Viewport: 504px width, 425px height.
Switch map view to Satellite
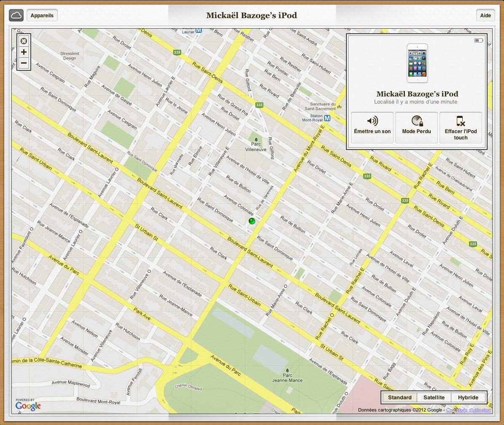[434, 397]
